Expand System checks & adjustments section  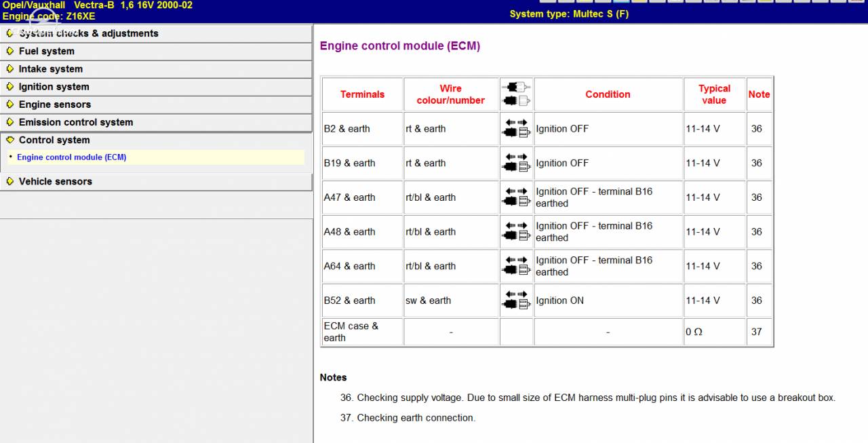pyautogui.click(x=156, y=33)
